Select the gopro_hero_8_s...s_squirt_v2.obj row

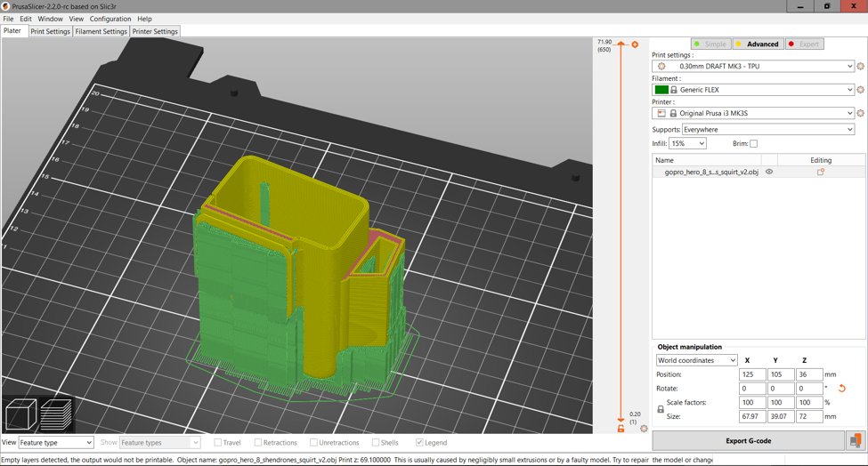(758, 172)
